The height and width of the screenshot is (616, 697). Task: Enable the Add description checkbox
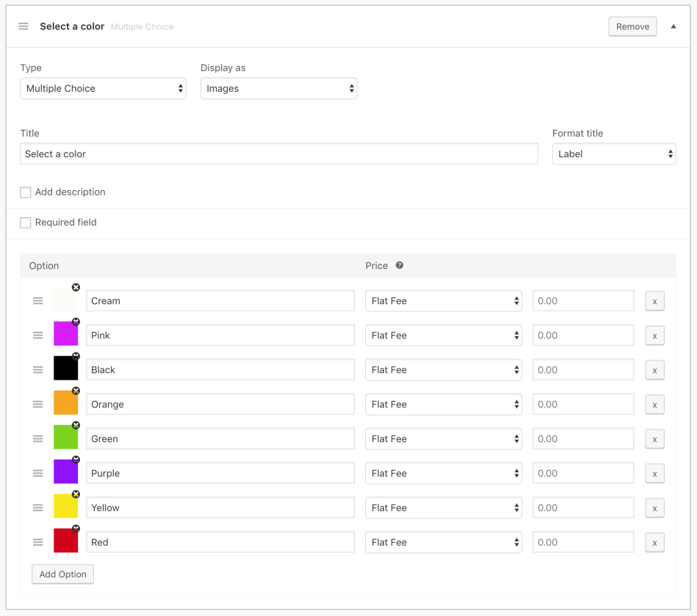point(26,192)
